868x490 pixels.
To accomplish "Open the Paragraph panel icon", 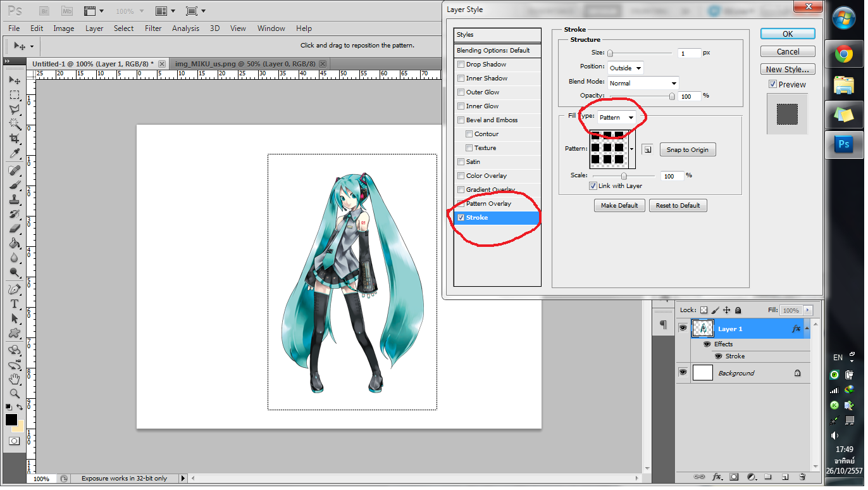I will pyautogui.click(x=663, y=325).
